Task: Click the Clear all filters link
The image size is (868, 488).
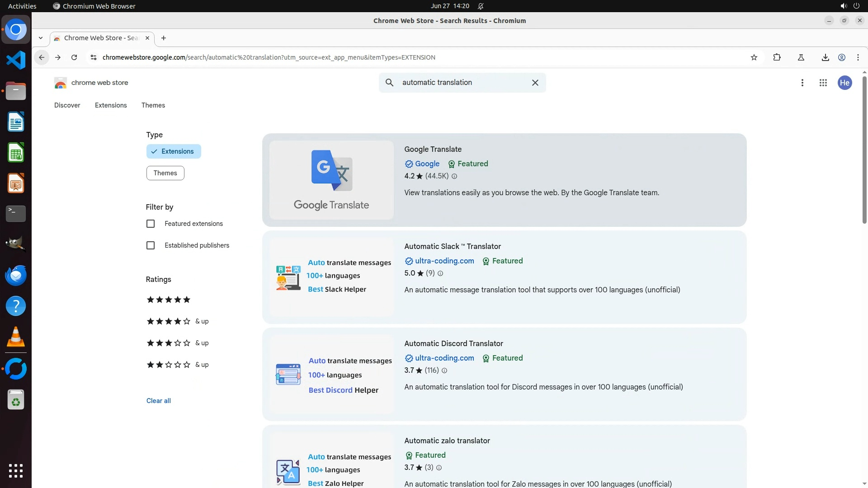Action: click(x=158, y=401)
